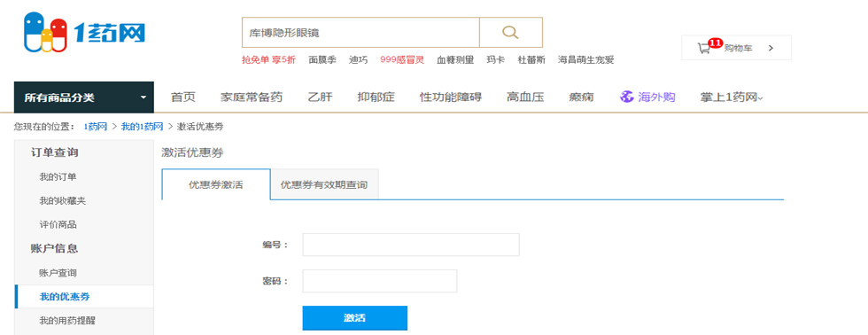This screenshot has width=868, height=335.
Task: Click the 账户信息 sidebar heading
Action: [x=54, y=249]
